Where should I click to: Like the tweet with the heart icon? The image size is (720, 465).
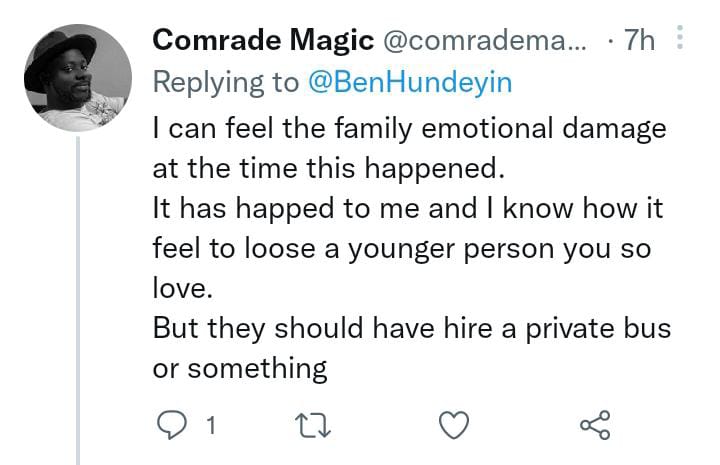click(455, 427)
